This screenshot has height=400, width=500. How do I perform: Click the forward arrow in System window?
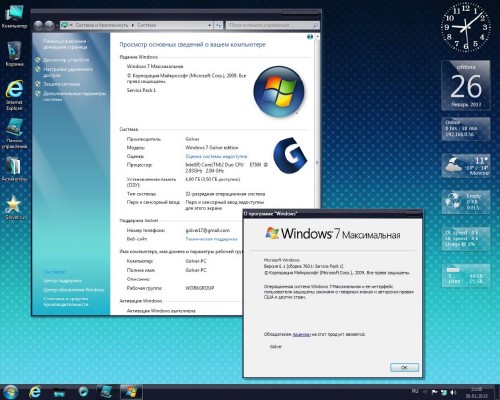click(x=49, y=25)
